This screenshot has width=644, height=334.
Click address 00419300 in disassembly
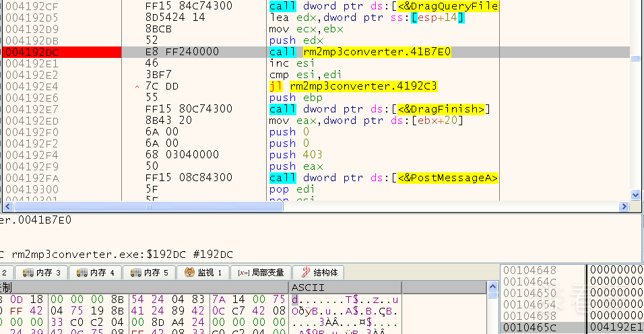tap(32, 190)
